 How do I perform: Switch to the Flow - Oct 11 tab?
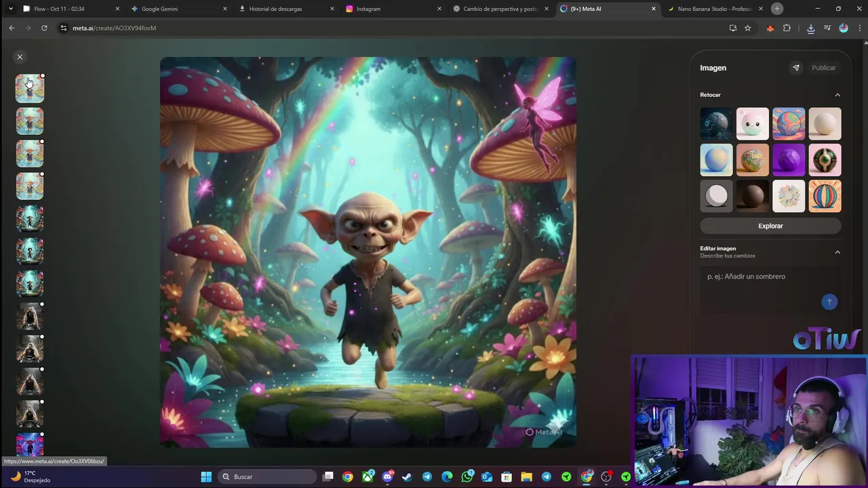[x=71, y=9]
